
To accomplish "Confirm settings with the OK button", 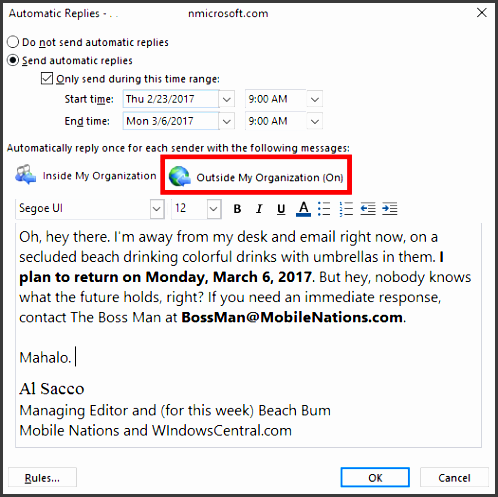I will pyautogui.click(x=375, y=477).
